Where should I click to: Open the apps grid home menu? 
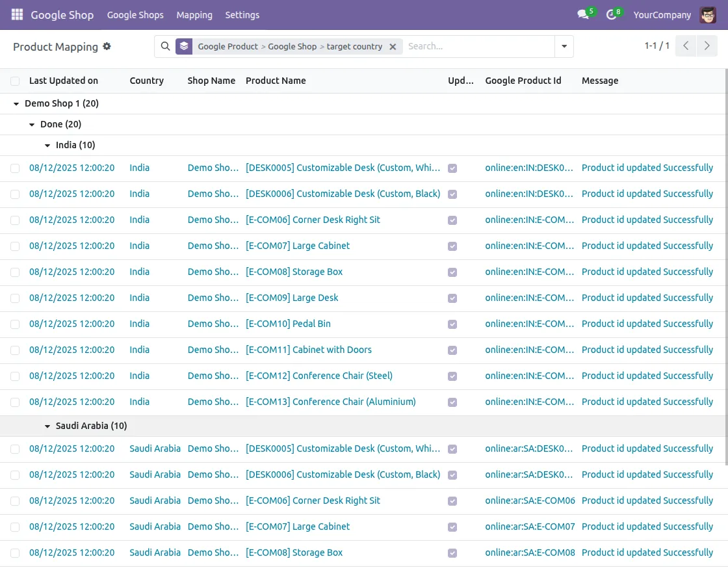[17, 14]
